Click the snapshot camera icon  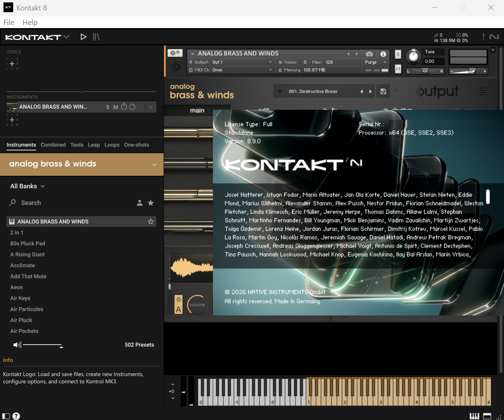(369, 54)
